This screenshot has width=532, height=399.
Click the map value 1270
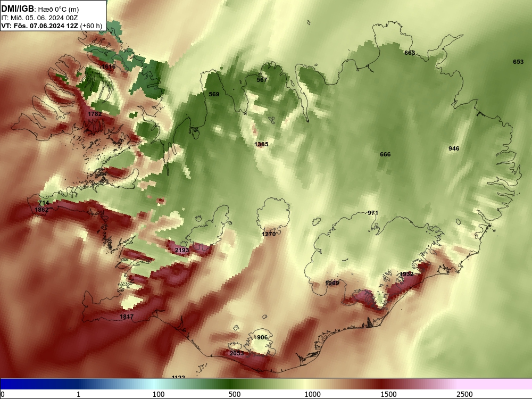coord(269,234)
